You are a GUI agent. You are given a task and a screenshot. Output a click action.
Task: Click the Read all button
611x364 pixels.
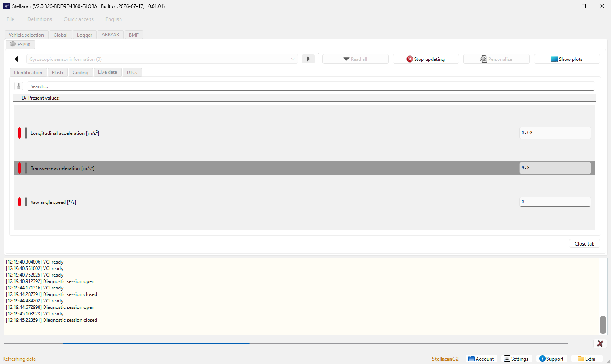point(355,59)
